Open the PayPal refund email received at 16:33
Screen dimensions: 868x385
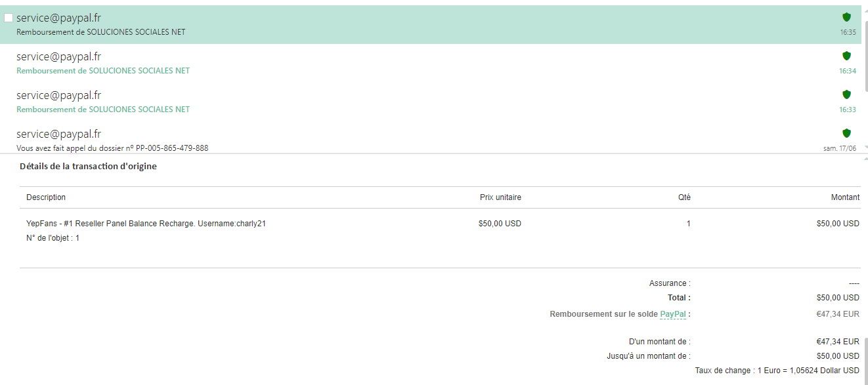coord(431,102)
